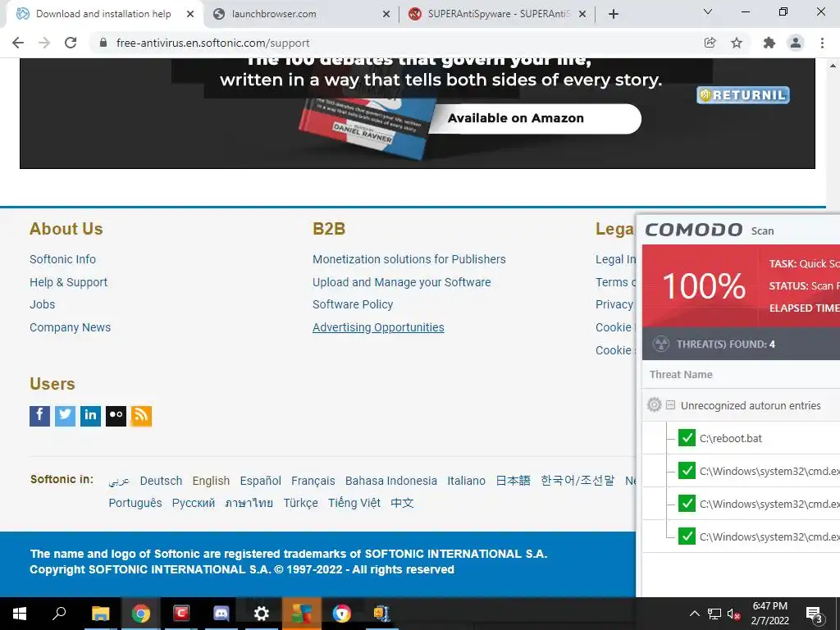Uncheck the last cmd.exe threat checkbox

(x=687, y=536)
